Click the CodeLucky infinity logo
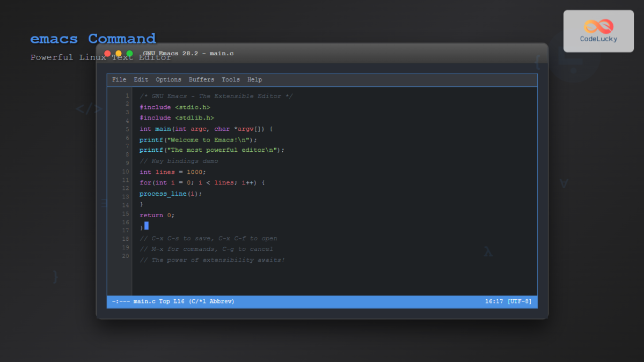The height and width of the screenshot is (362, 644). tap(598, 27)
